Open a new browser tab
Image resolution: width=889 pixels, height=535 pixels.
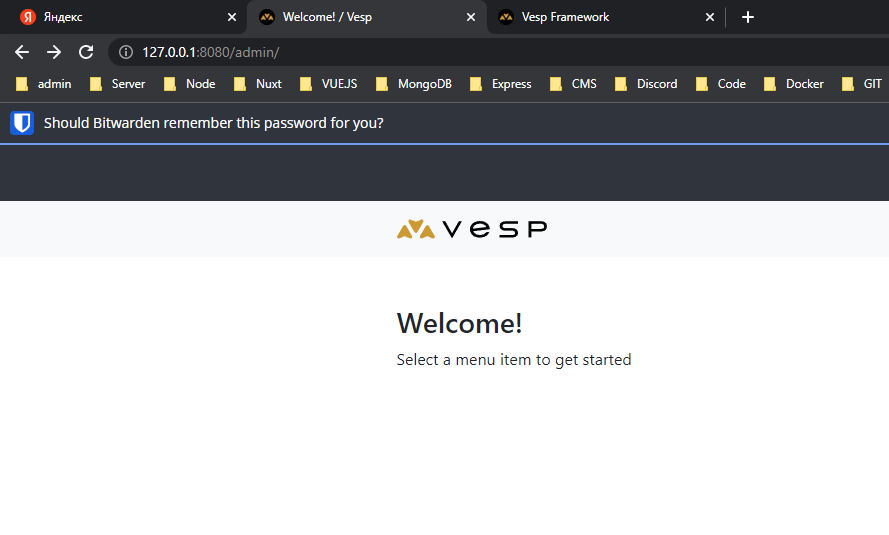click(748, 17)
